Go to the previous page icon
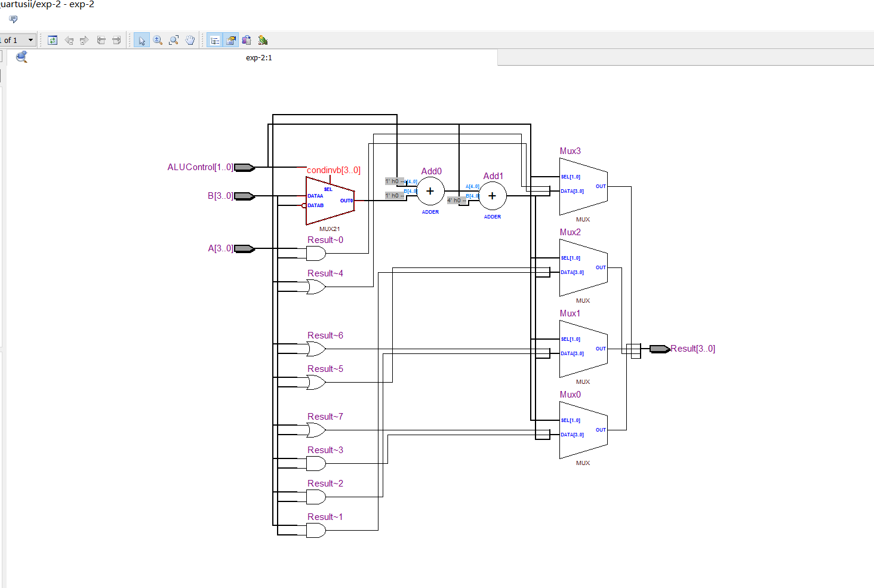874x588 pixels. click(x=101, y=40)
